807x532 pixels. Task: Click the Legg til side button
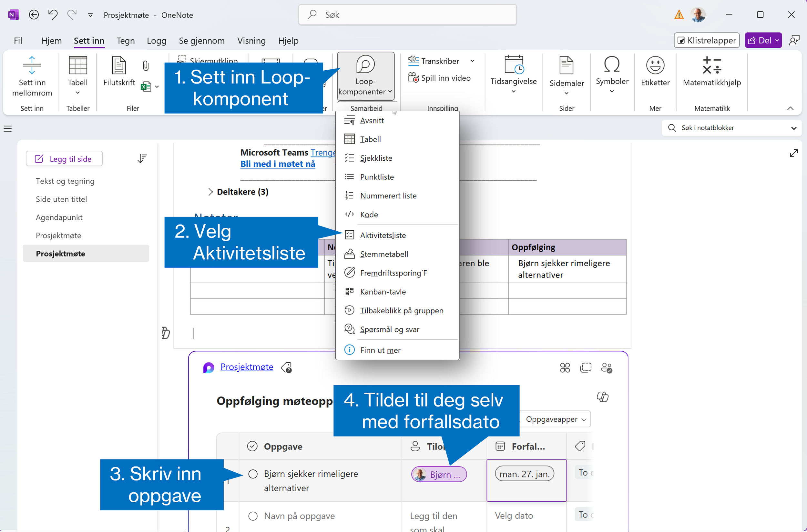pyautogui.click(x=64, y=159)
